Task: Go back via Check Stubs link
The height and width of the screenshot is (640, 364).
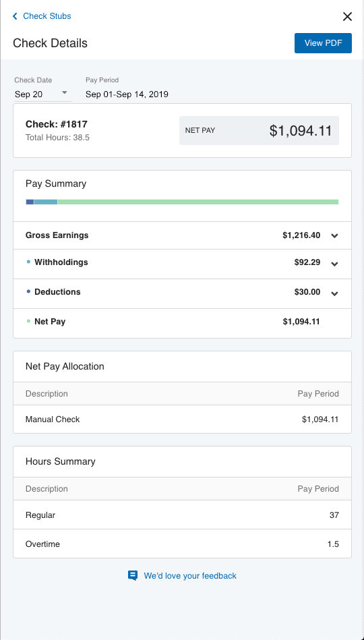Action: point(47,16)
